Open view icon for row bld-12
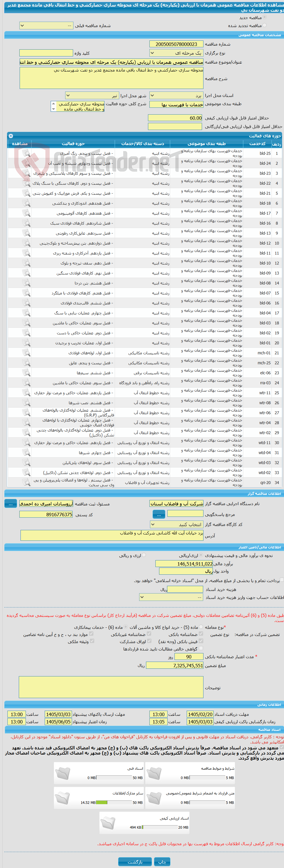The width and height of the screenshot is (284, 868). tap(26, 243)
